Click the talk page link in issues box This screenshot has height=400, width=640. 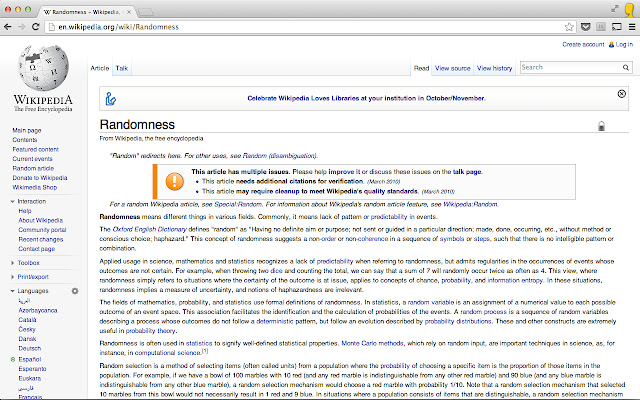[x=467, y=172]
